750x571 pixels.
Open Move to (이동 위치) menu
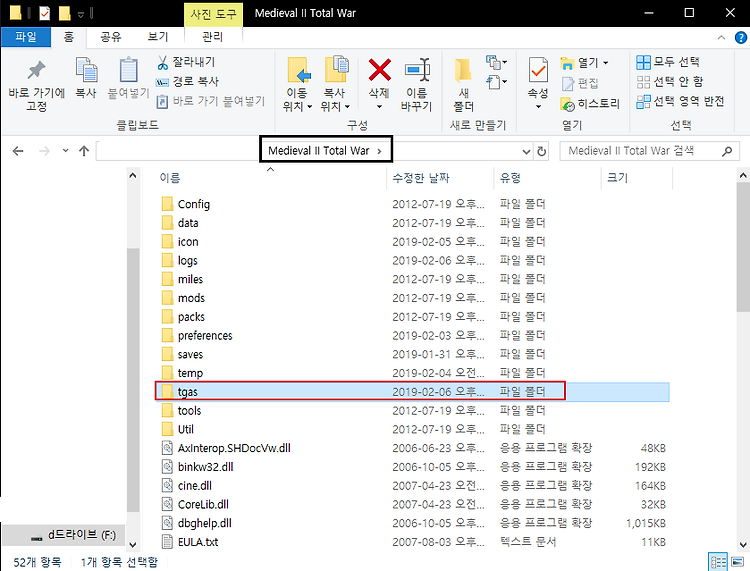(x=297, y=84)
